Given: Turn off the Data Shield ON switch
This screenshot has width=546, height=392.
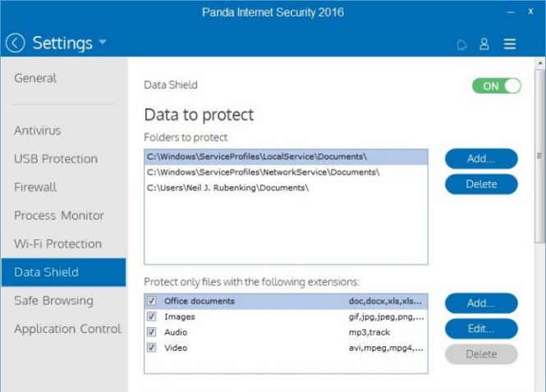Looking at the screenshot, I should 496,86.
